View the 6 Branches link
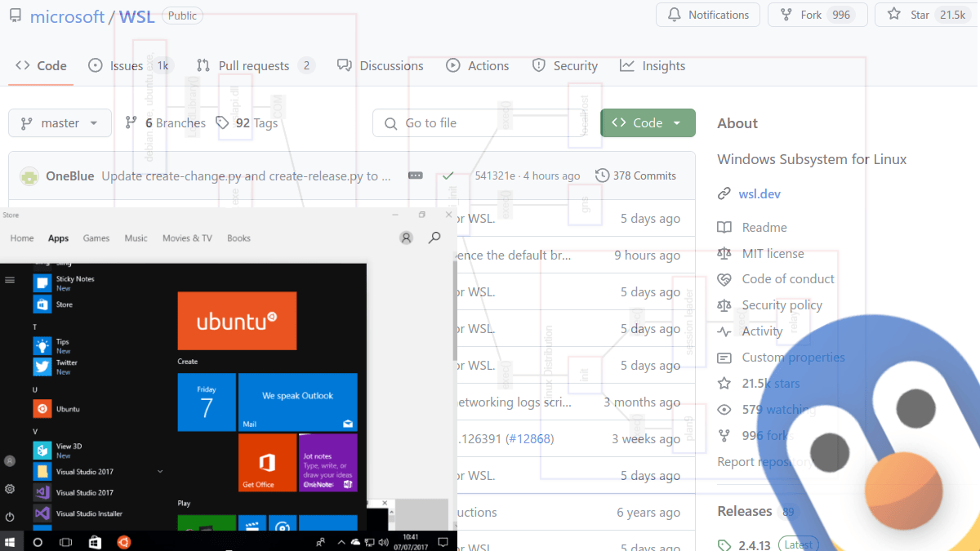The height and width of the screenshot is (551, 980). (165, 123)
